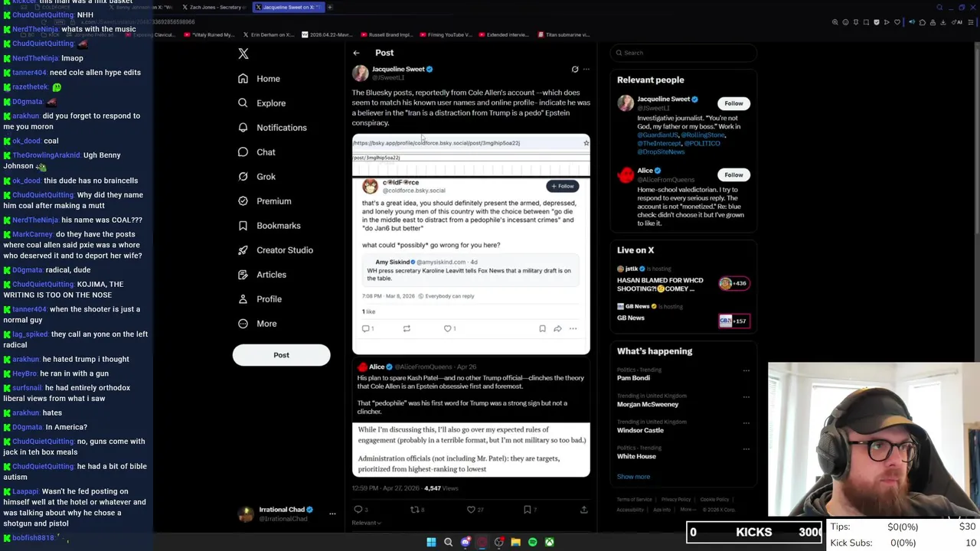Open Articles in X sidebar

click(262, 275)
